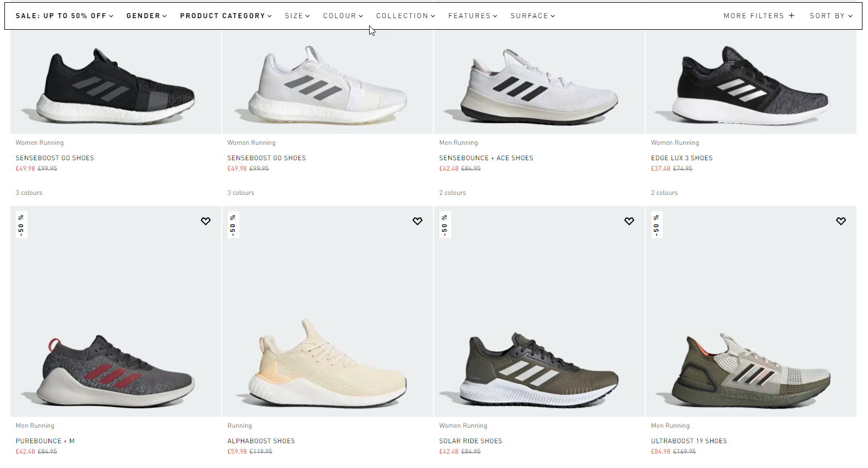Click the Sensebounce + Ace Shoes title
Screen dimensions: 868x468
pos(486,158)
